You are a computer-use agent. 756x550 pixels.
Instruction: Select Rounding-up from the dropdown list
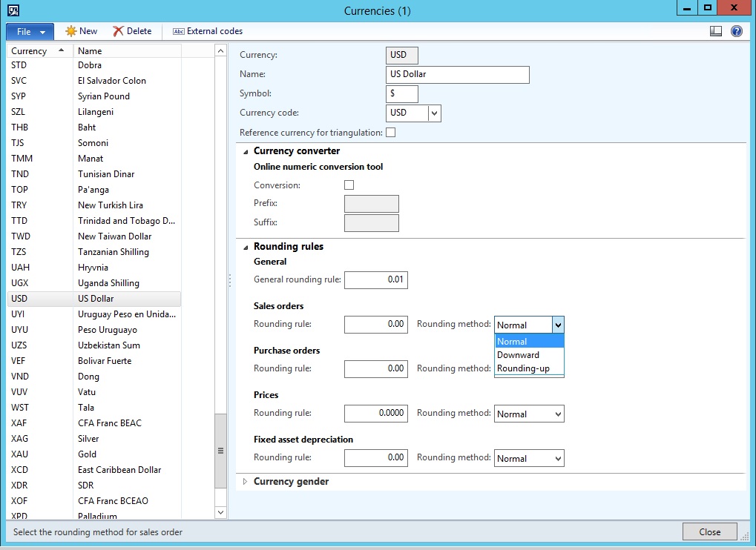coord(523,368)
